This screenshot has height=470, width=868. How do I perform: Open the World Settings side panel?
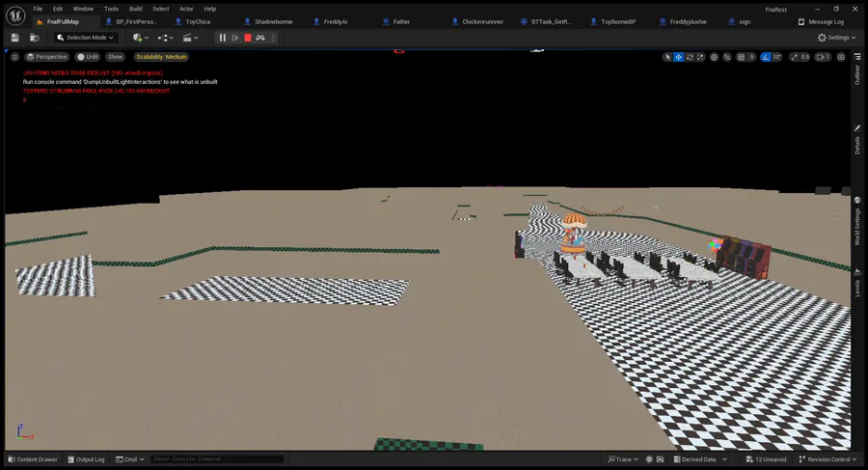[x=857, y=221]
